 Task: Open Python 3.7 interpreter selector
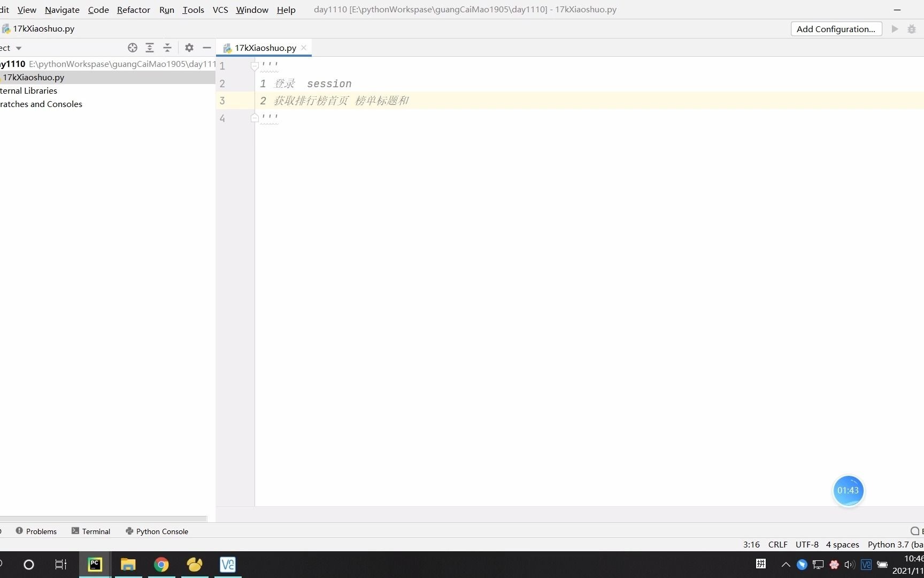(895, 544)
